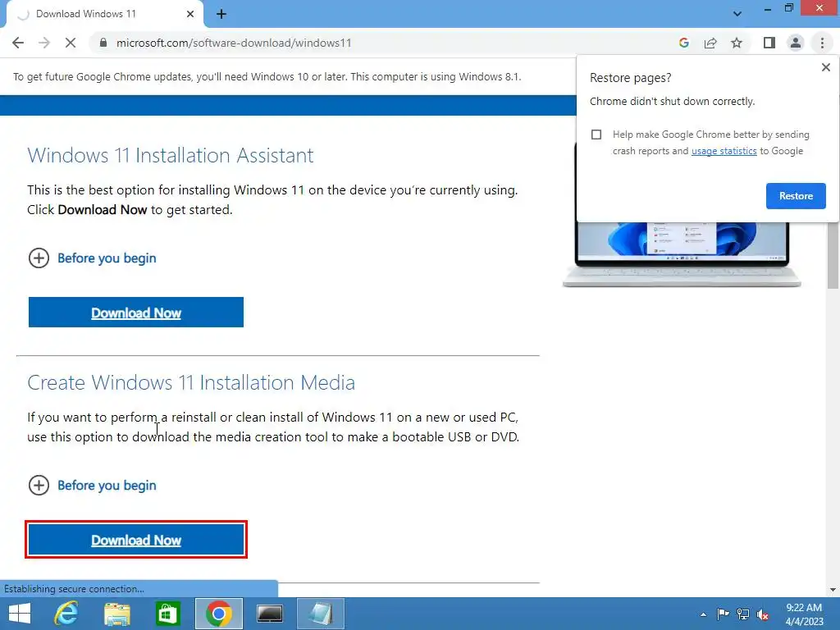Close the Download Windows 11 tab

point(190,14)
